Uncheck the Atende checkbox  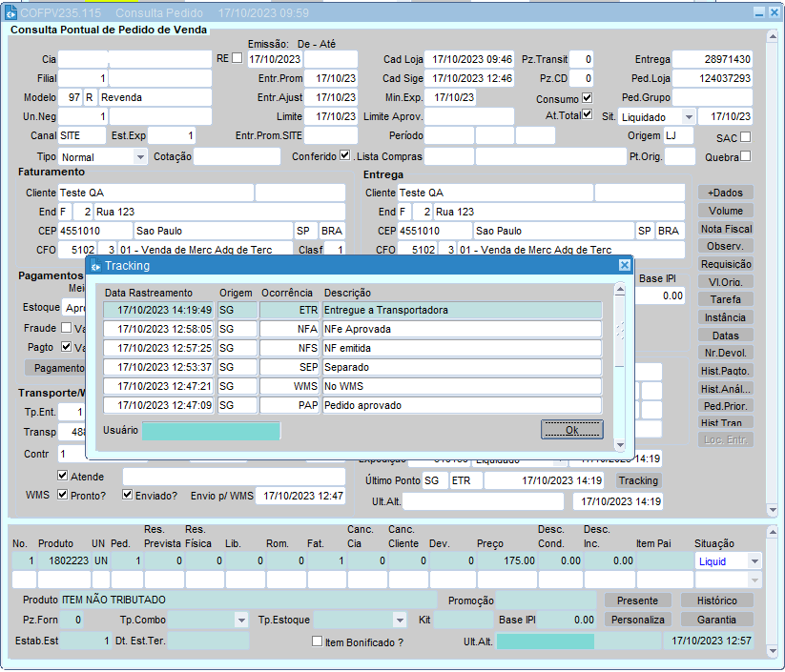(63, 476)
